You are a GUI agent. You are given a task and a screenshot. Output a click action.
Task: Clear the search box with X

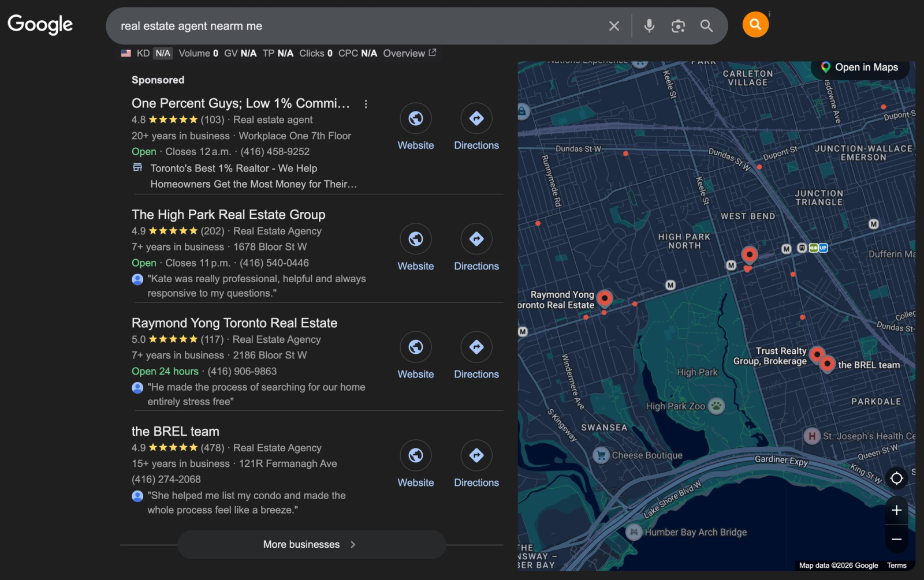[614, 26]
